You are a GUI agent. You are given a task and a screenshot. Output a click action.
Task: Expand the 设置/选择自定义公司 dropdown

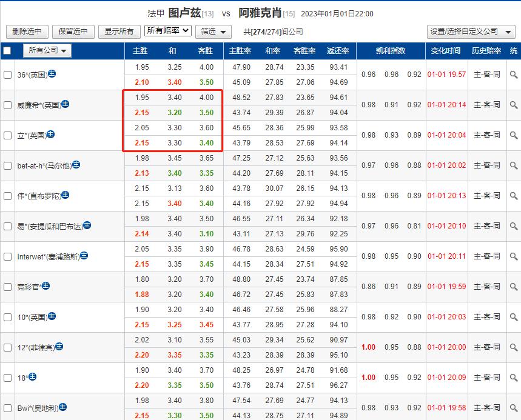469,32
